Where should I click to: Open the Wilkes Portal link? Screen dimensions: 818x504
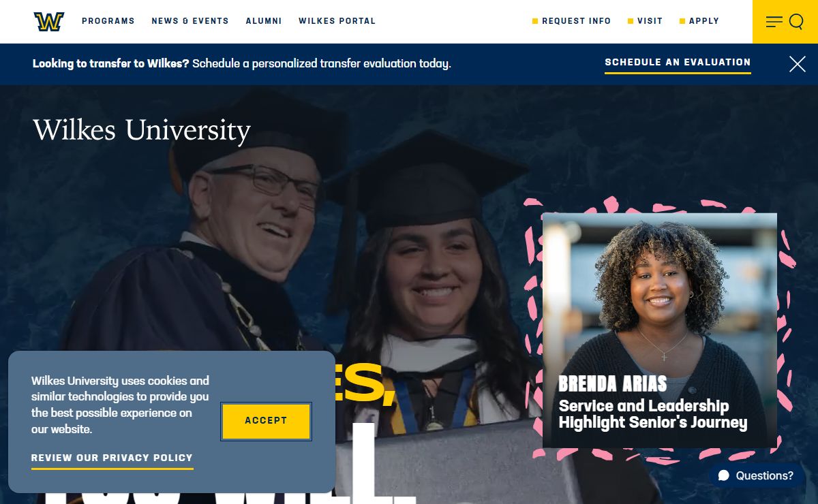(x=337, y=21)
